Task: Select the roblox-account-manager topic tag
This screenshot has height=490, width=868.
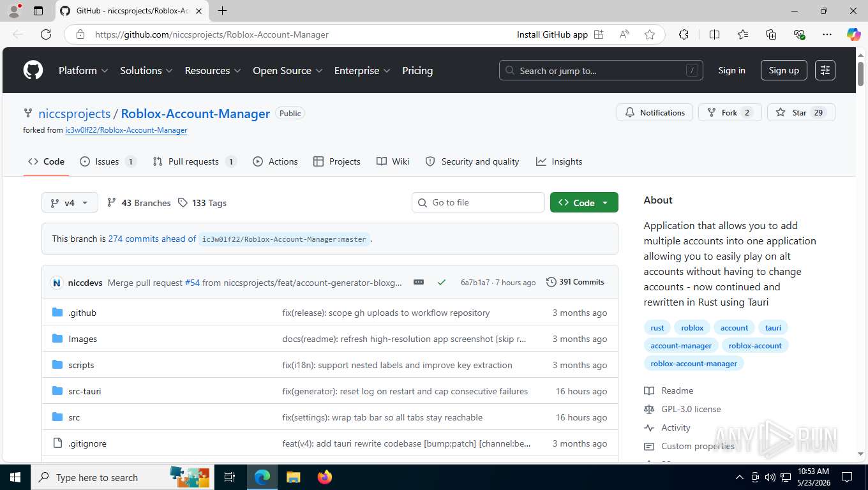Action: (694, 364)
